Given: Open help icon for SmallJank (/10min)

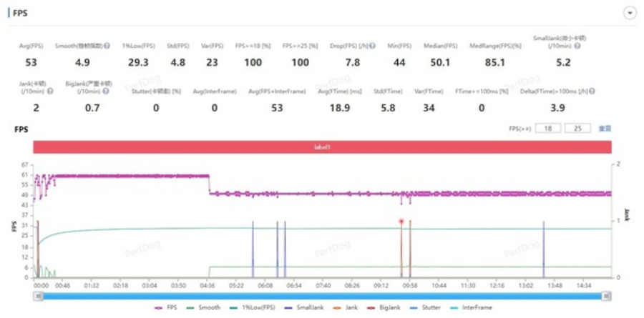Looking at the screenshot, I should point(577,46).
